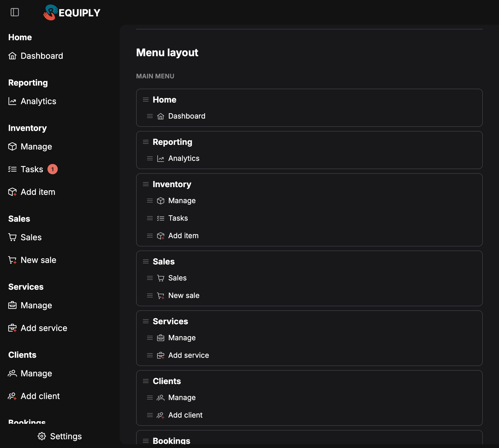Grab the Inventory Manage row drag handle
Screen dimensions: 499x448
[150, 201]
